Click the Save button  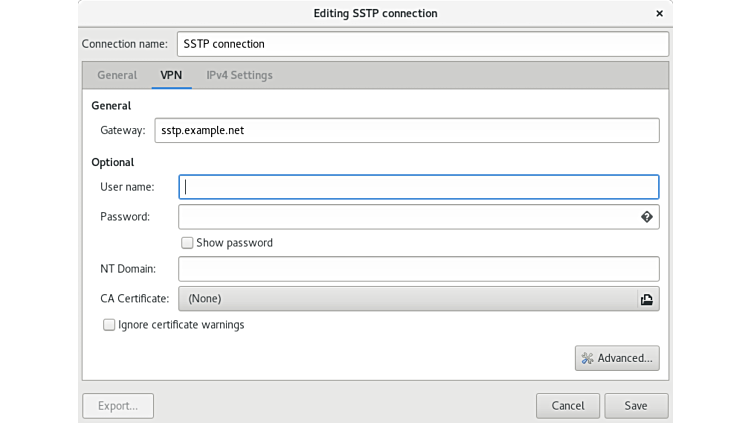[x=636, y=405]
